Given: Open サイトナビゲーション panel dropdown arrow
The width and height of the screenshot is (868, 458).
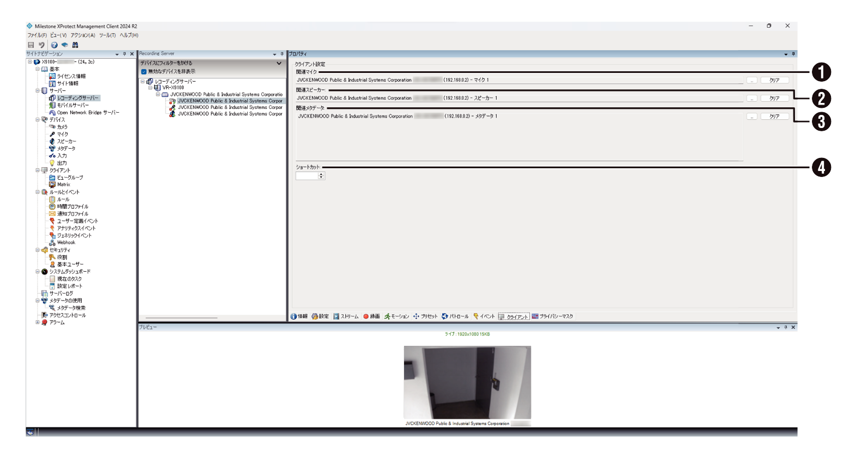Looking at the screenshot, I should coord(117,54).
